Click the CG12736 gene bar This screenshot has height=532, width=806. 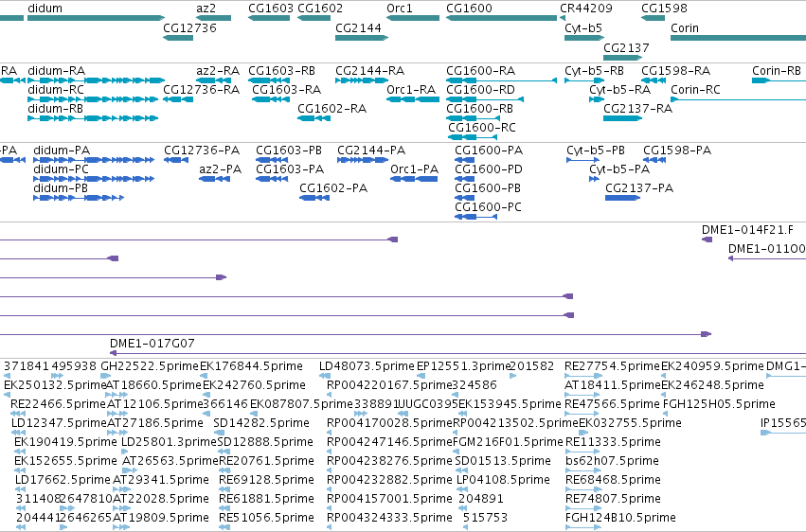[x=178, y=38]
